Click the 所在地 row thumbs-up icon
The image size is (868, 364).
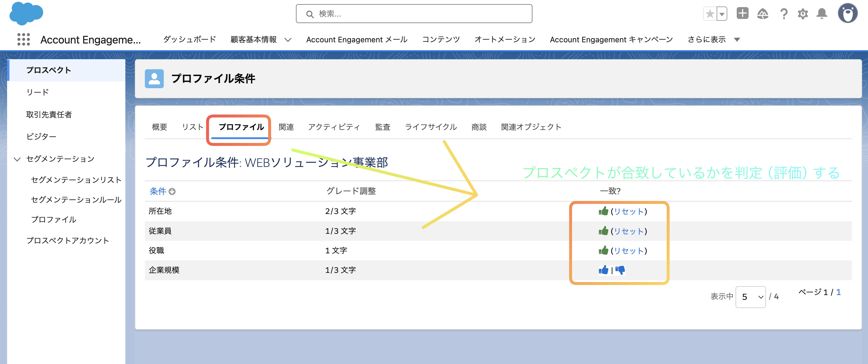coord(603,211)
